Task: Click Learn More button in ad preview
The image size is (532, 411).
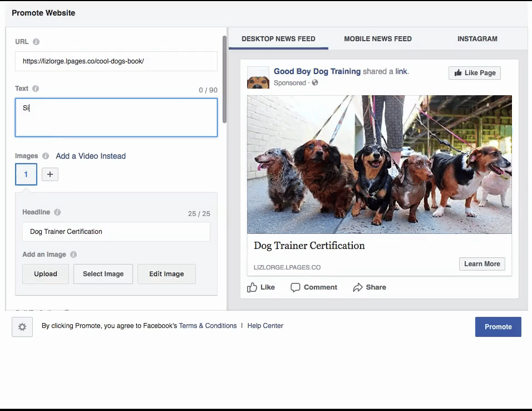Action: [482, 264]
